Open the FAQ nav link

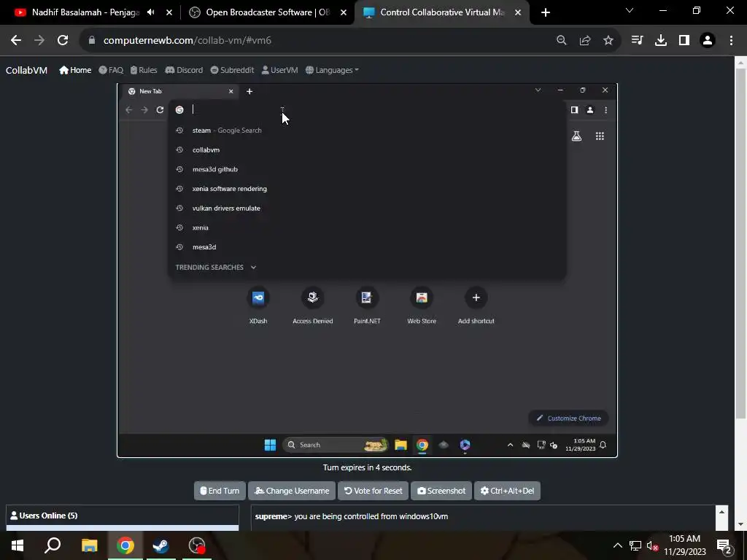click(111, 70)
